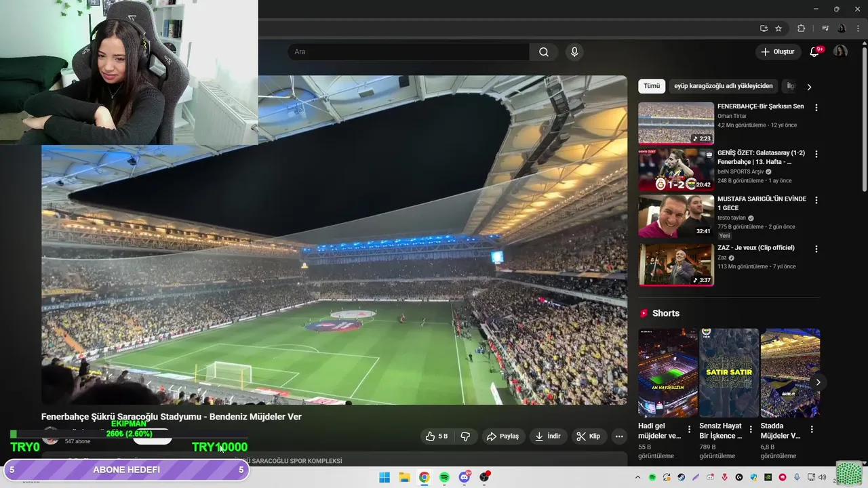The height and width of the screenshot is (488, 868).
Task: Click the video title Bendeniz Müjdeler Ver
Action: pos(172,417)
